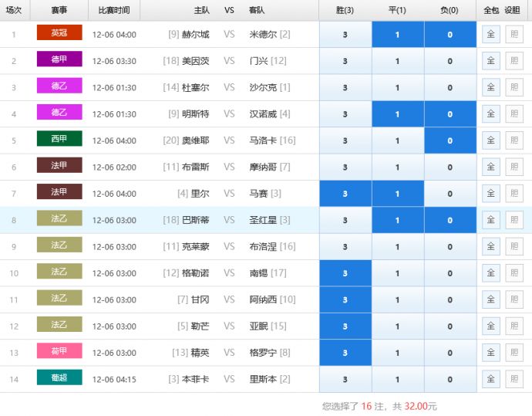
Task: Toggle draw (1) for 巴斯蒂 vs 圣红星
Action: click(x=397, y=220)
